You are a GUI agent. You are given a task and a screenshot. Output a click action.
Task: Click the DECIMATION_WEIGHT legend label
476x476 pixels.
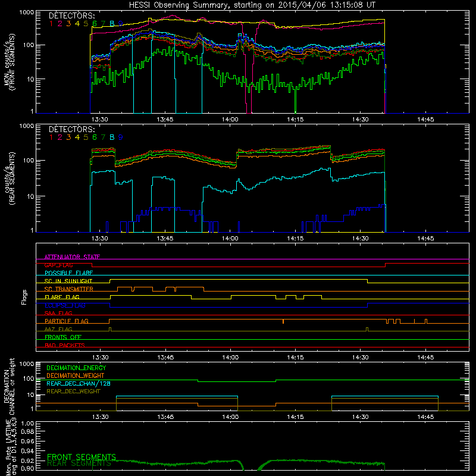[x=76, y=375]
